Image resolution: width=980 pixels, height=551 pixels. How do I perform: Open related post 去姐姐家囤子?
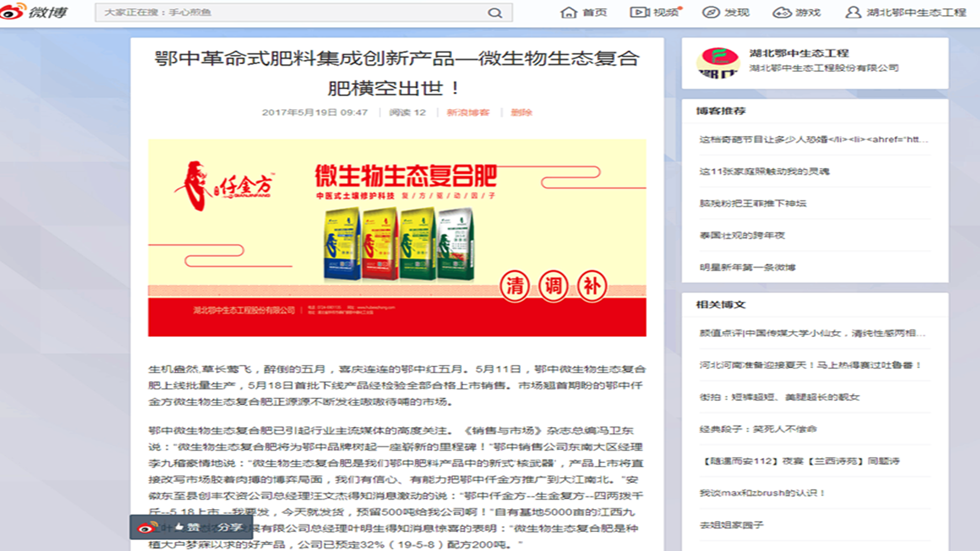731,525
